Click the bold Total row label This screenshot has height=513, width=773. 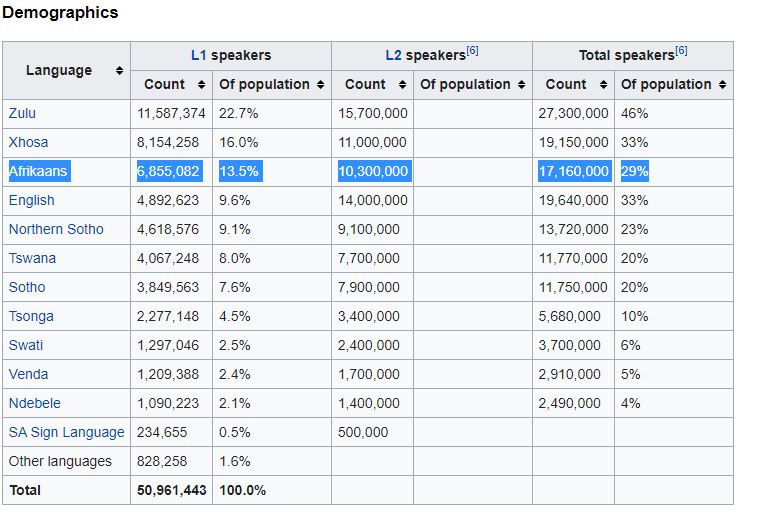coord(25,491)
